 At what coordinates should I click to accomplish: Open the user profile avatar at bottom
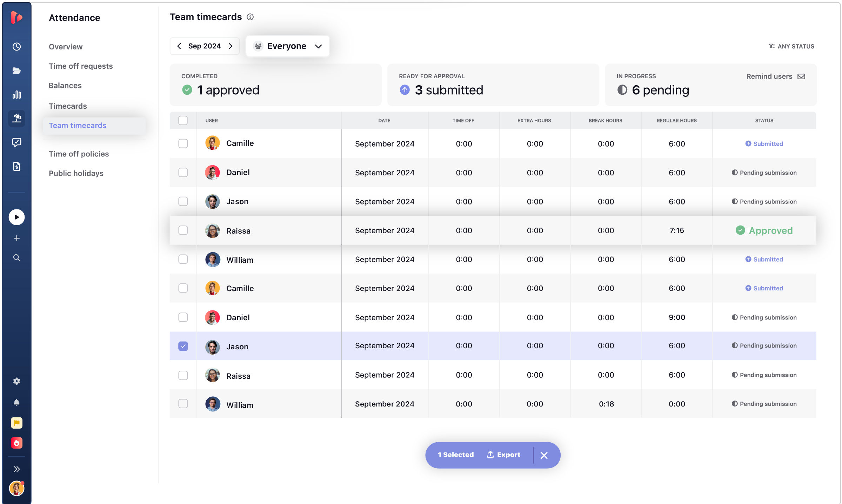[x=16, y=488]
